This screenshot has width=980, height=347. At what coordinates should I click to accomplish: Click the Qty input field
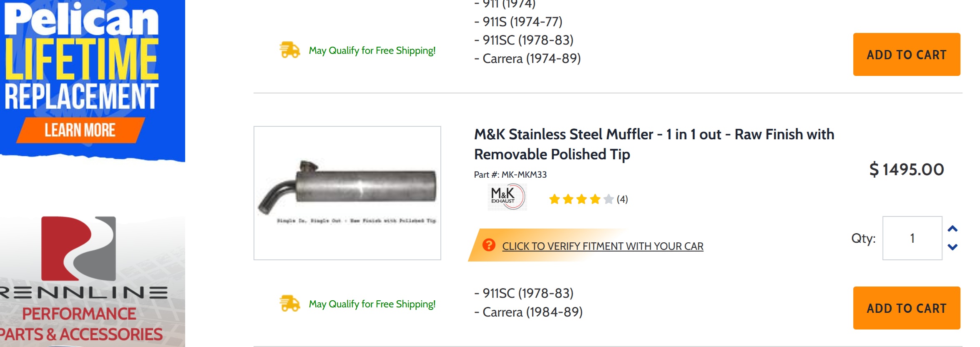click(912, 238)
